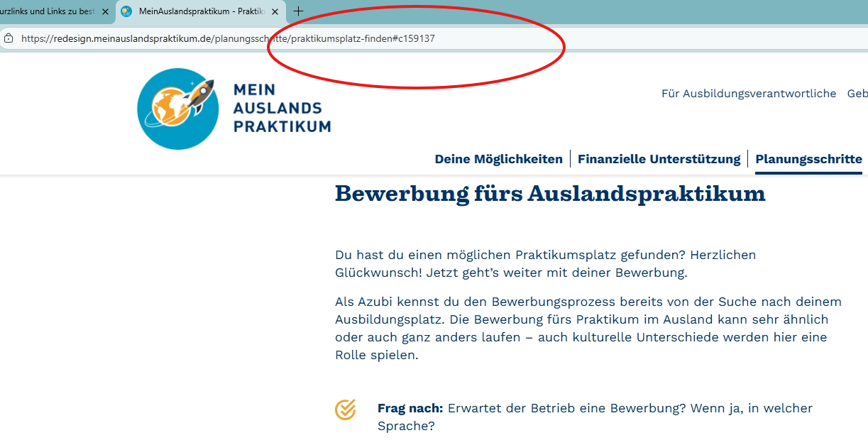
Task: Click the rocket and globe logo
Action: 178,109
